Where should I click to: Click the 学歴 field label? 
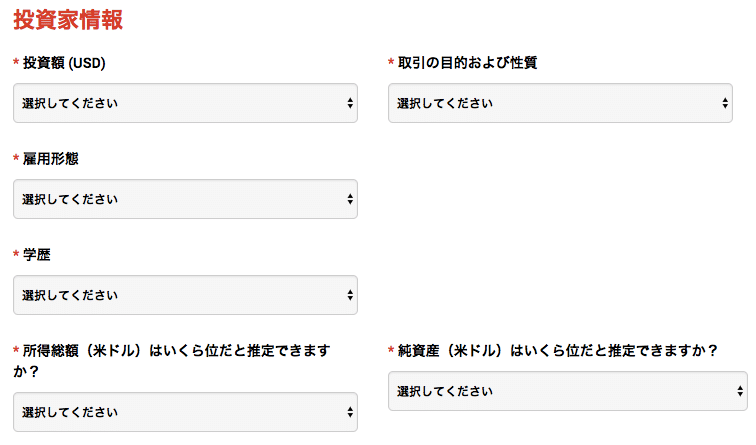coord(37,255)
